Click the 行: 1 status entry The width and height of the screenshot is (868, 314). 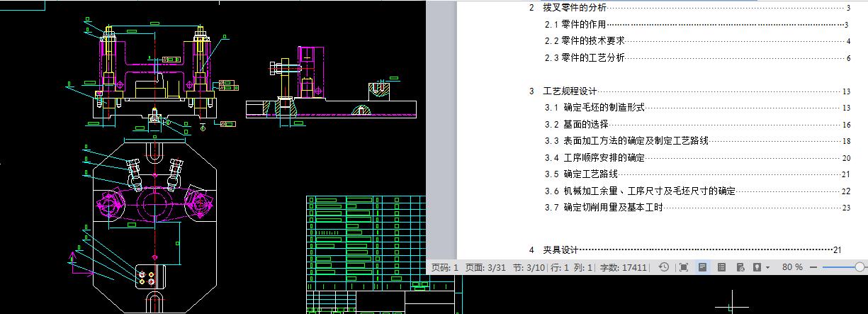(x=560, y=267)
